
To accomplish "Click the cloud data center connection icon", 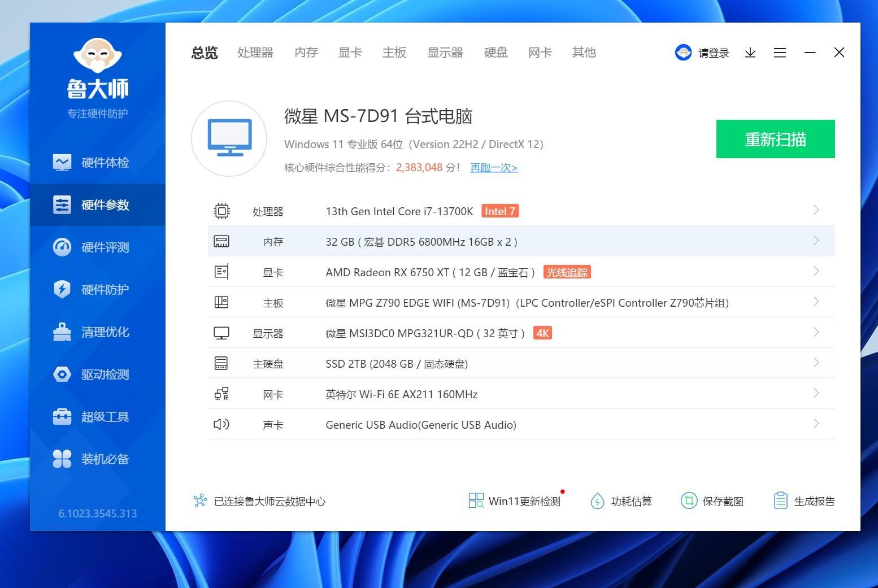I will pyautogui.click(x=200, y=501).
